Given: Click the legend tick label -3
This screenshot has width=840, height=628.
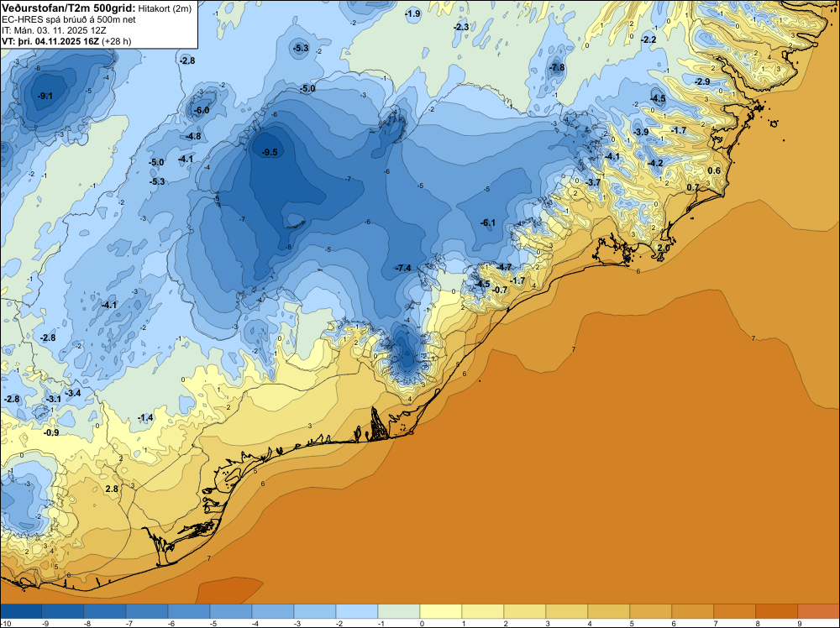Looking at the screenshot, I should pos(297,623).
